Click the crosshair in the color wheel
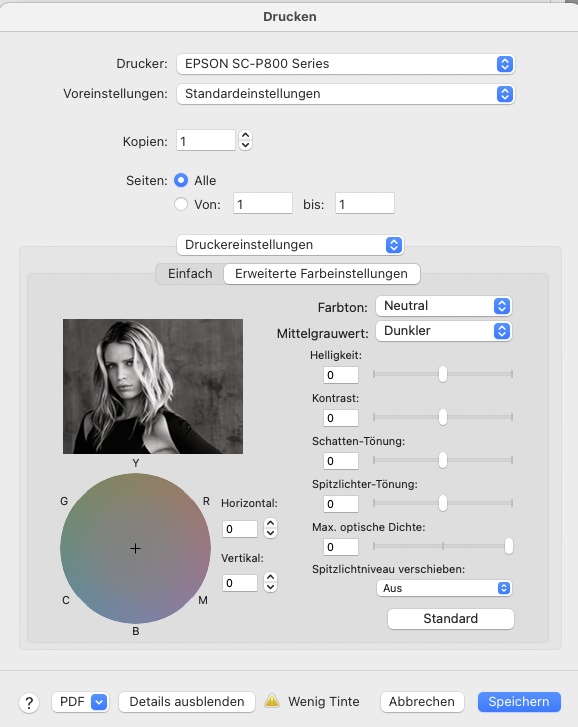The image size is (578, 727). 135,548
